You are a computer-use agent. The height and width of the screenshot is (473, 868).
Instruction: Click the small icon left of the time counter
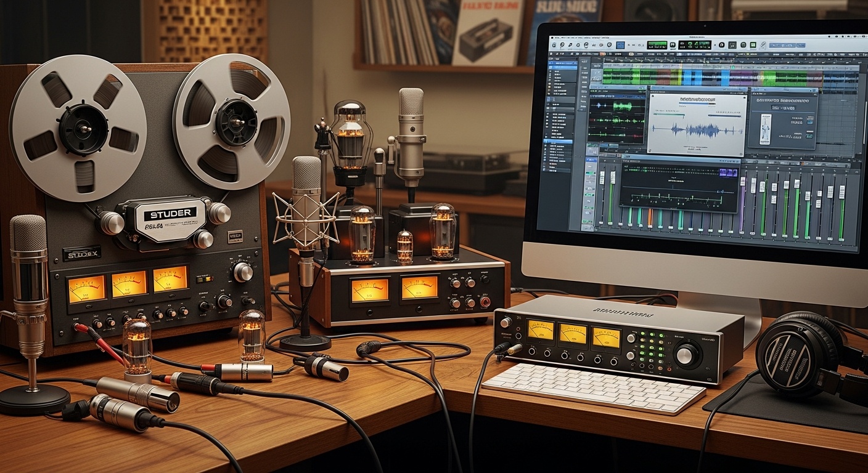[673, 46]
